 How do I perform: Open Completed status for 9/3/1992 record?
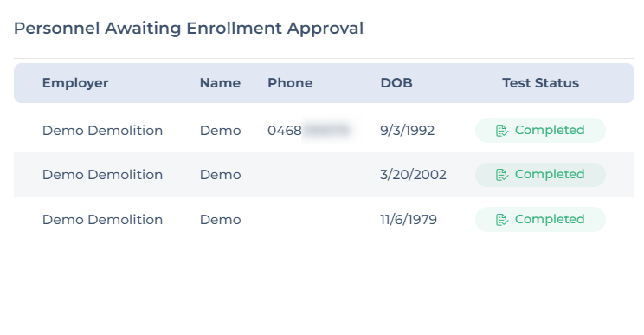tap(540, 131)
